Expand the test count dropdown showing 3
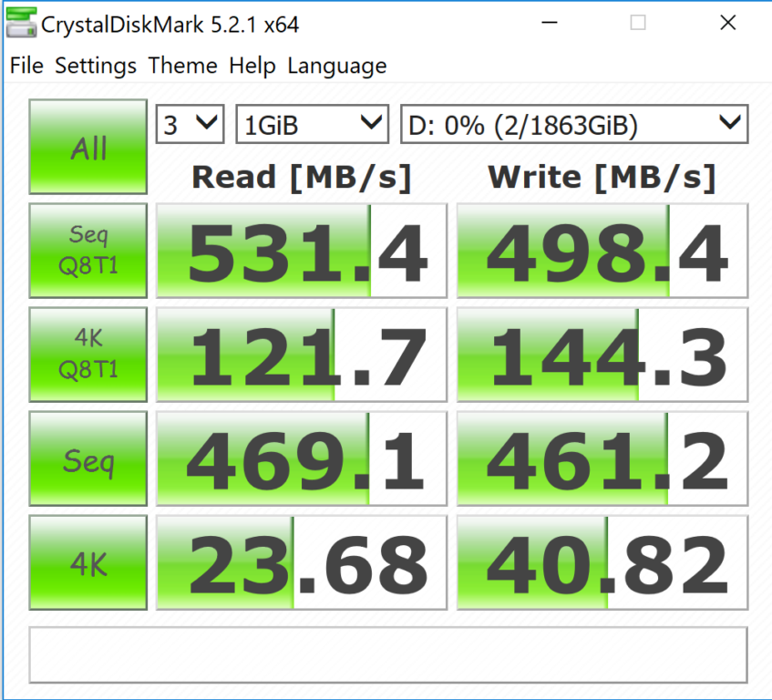772x700 pixels. pos(190,124)
